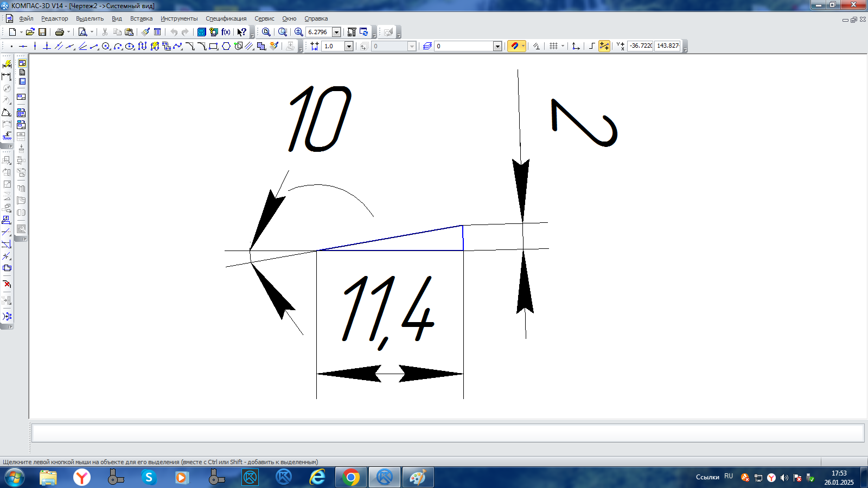Viewport: 868px width, 488px height.
Task: Click the Y coordinate field showing 143.827
Action: coord(667,46)
